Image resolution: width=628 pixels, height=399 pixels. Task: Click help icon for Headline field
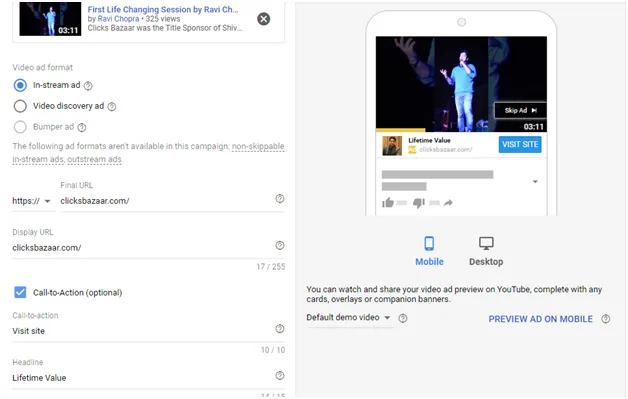click(x=280, y=376)
